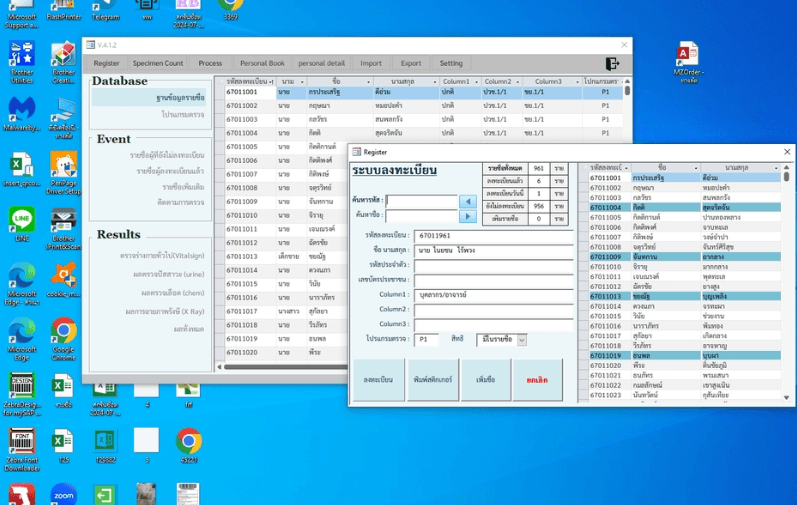
Task: Open นามสกุล column filter in main window
Action: point(434,82)
